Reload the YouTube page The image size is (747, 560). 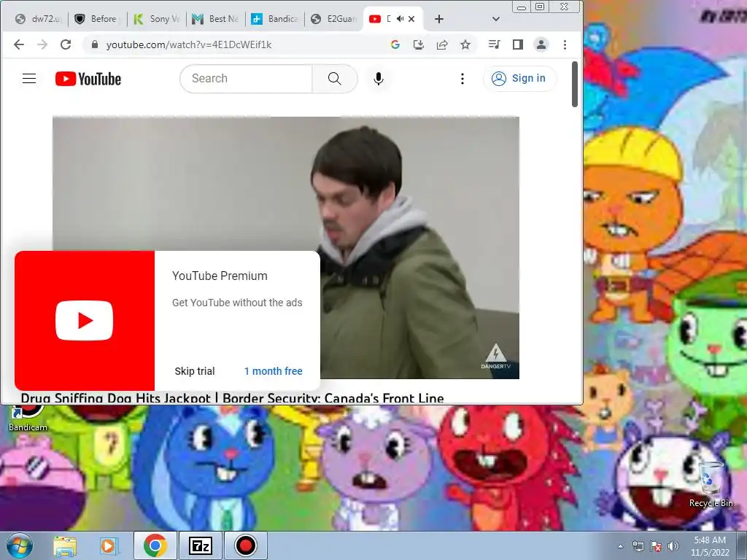pos(66,44)
